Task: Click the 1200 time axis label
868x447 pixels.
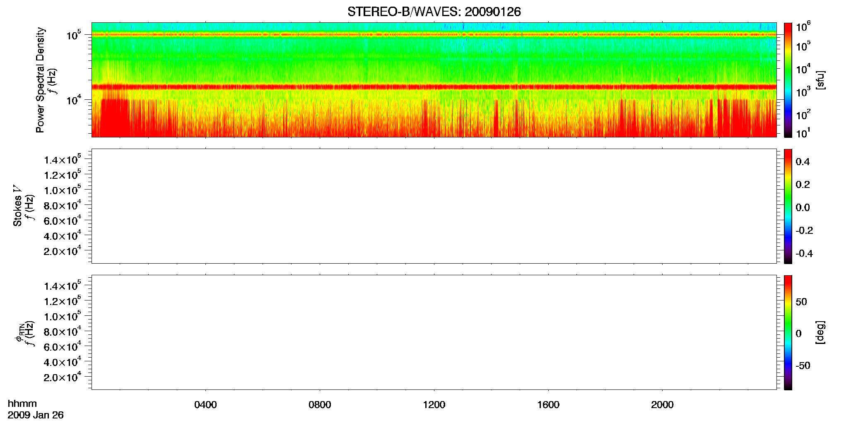Action: click(x=434, y=405)
